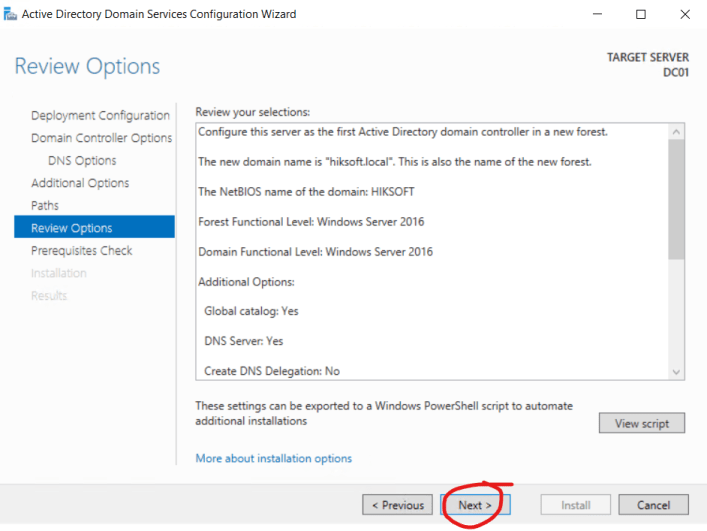Go back with Previous button
707x531 pixels.
point(397,505)
